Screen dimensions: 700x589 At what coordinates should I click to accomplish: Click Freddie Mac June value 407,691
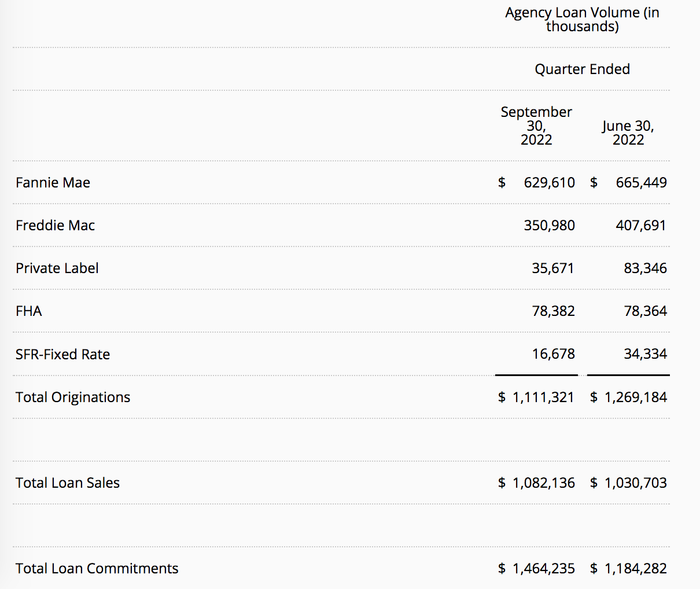click(641, 226)
